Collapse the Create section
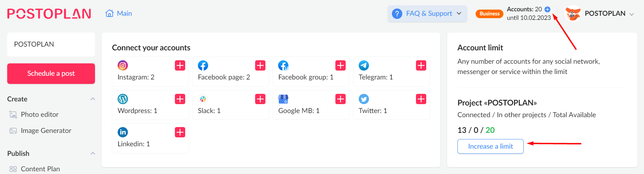 point(93,99)
